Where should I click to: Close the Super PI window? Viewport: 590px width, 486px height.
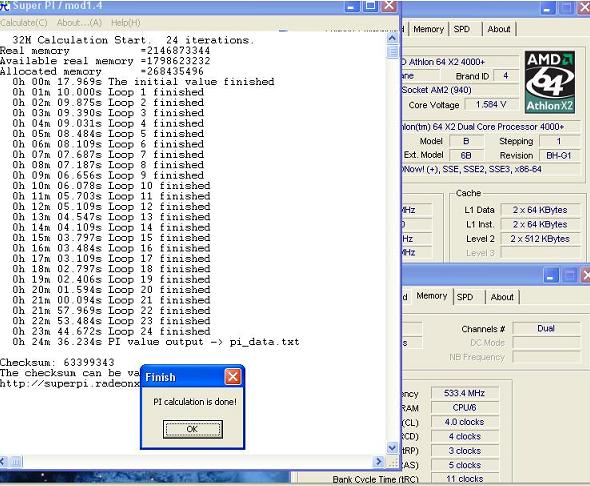point(389,6)
